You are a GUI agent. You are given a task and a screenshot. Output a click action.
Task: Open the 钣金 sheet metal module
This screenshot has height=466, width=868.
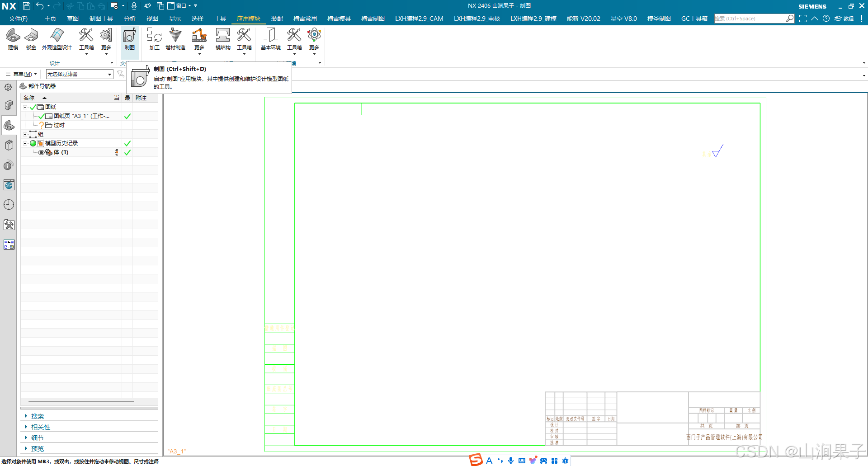(x=31, y=39)
